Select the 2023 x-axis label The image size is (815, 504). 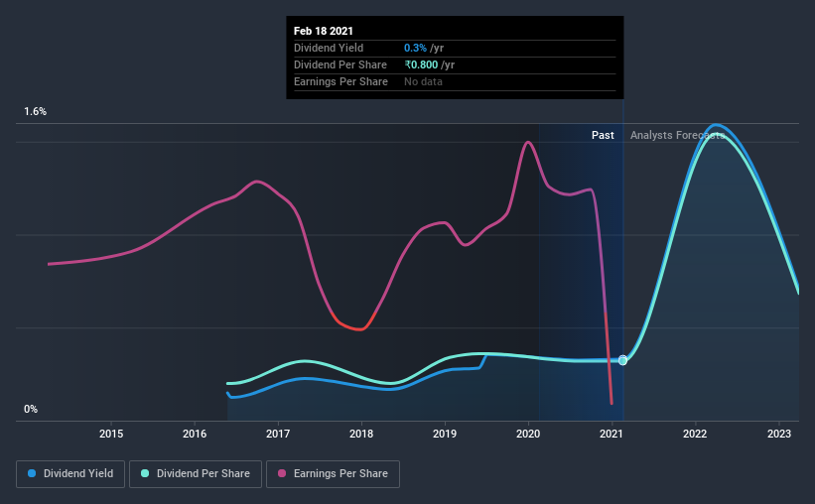(779, 434)
